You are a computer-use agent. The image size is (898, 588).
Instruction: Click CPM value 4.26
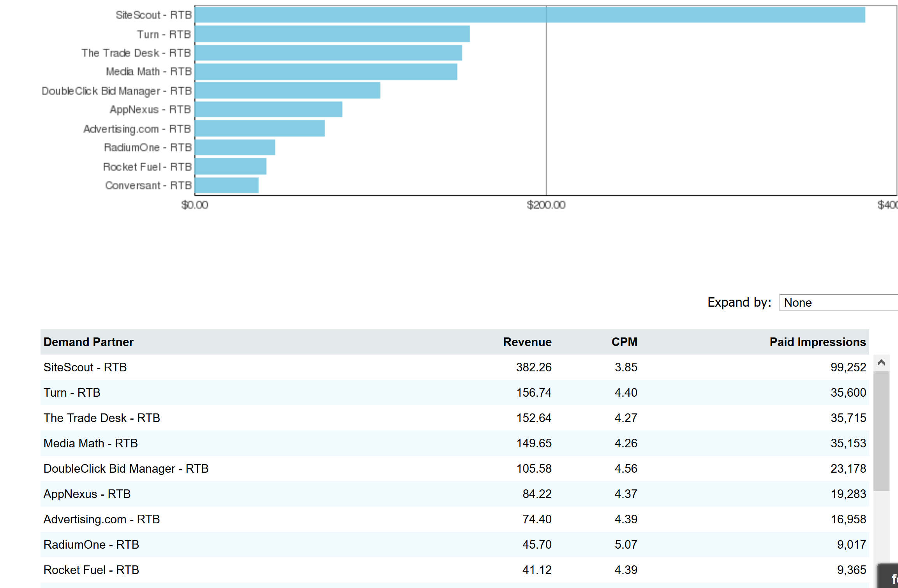(x=626, y=443)
